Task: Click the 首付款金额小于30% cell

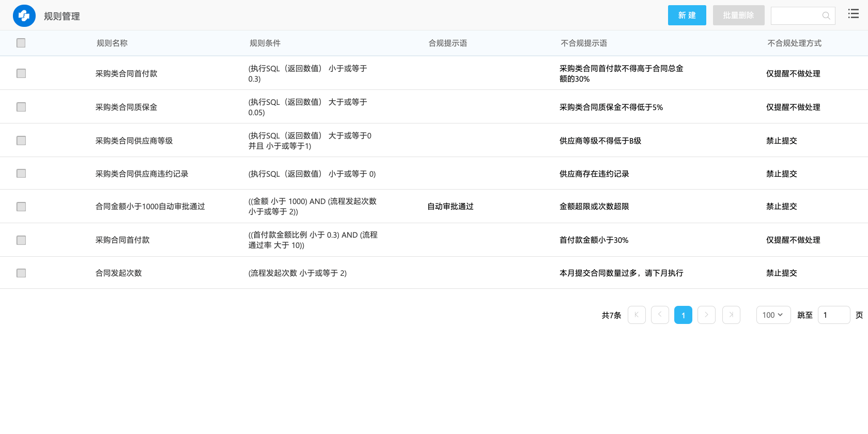Action: pos(594,240)
